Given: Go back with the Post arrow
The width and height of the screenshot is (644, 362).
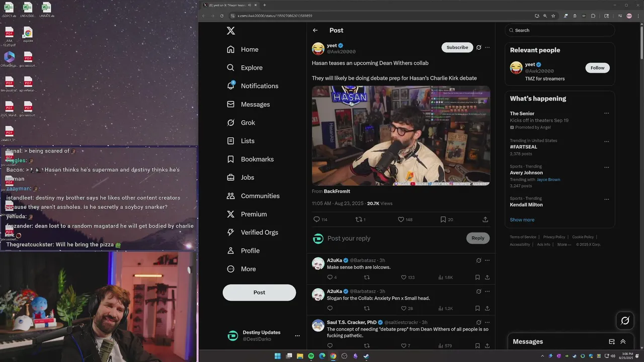Looking at the screenshot, I should 315,30.
